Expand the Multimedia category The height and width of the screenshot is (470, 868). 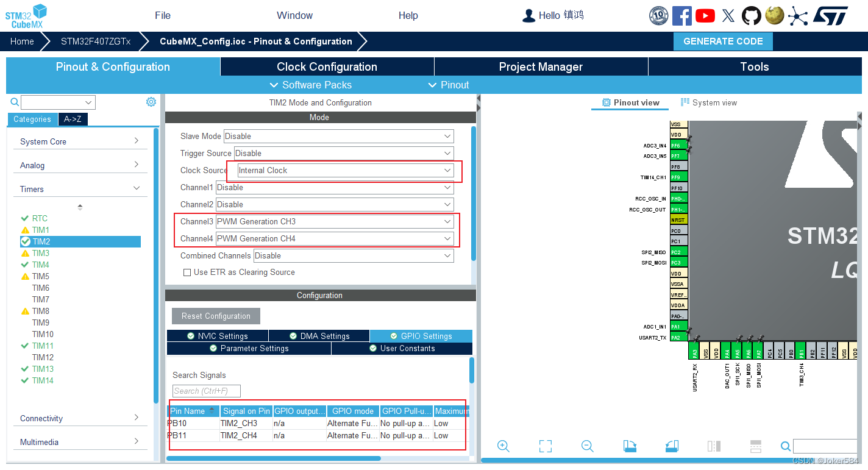[80, 442]
